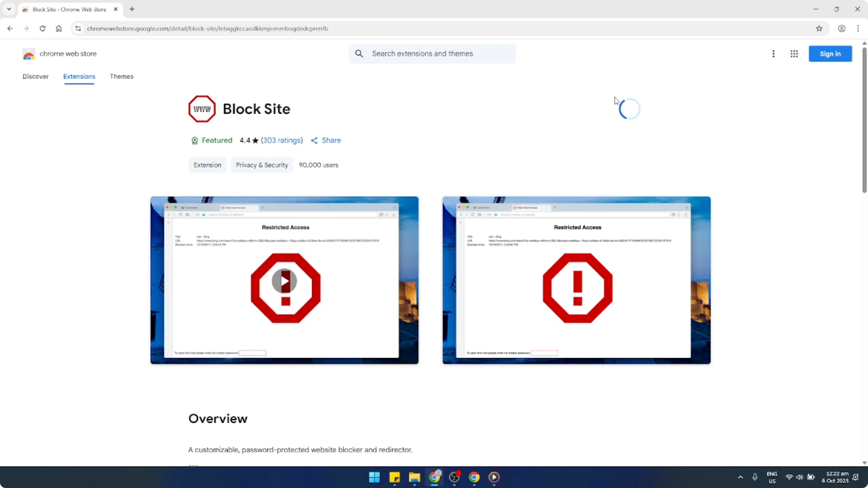The image size is (868, 488).
Task: Open the taskbar clock and date
Action: [x=835, y=477]
